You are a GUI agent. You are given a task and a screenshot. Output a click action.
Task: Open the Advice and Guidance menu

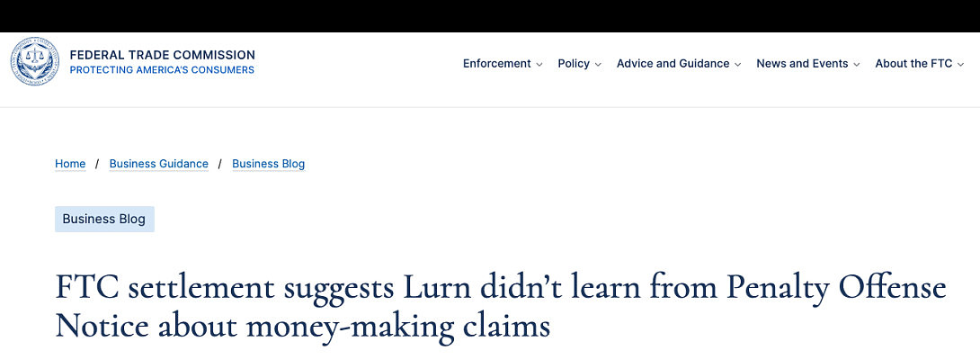(673, 64)
